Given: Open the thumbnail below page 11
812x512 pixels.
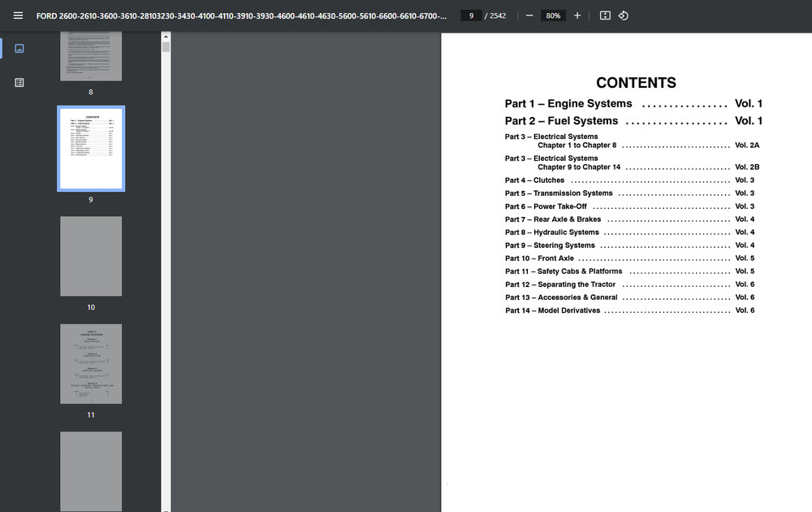Looking at the screenshot, I should (91, 471).
